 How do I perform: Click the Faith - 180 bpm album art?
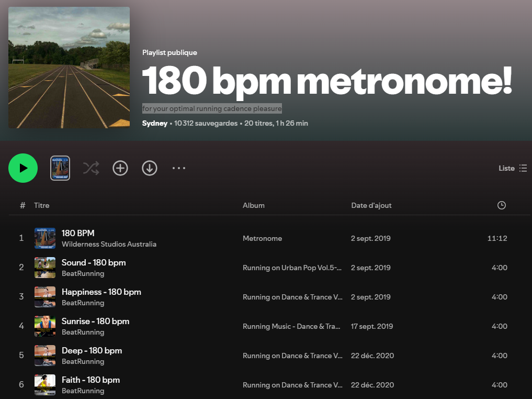pyautogui.click(x=45, y=385)
